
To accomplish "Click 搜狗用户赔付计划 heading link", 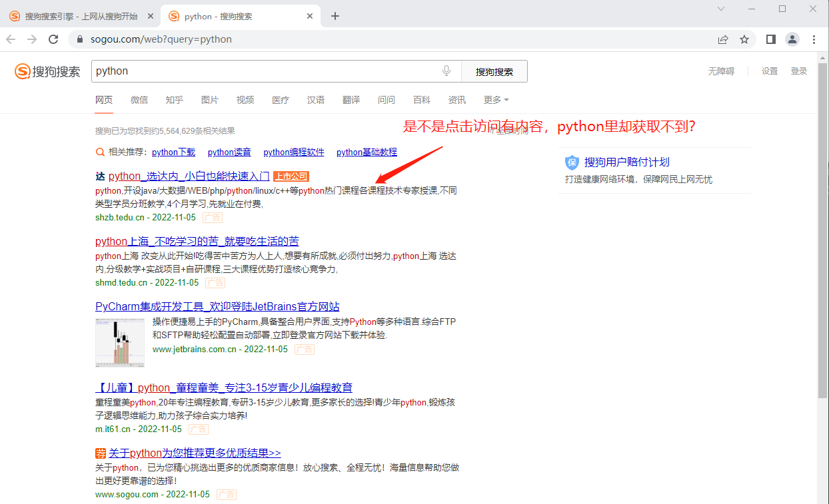I will [627, 162].
